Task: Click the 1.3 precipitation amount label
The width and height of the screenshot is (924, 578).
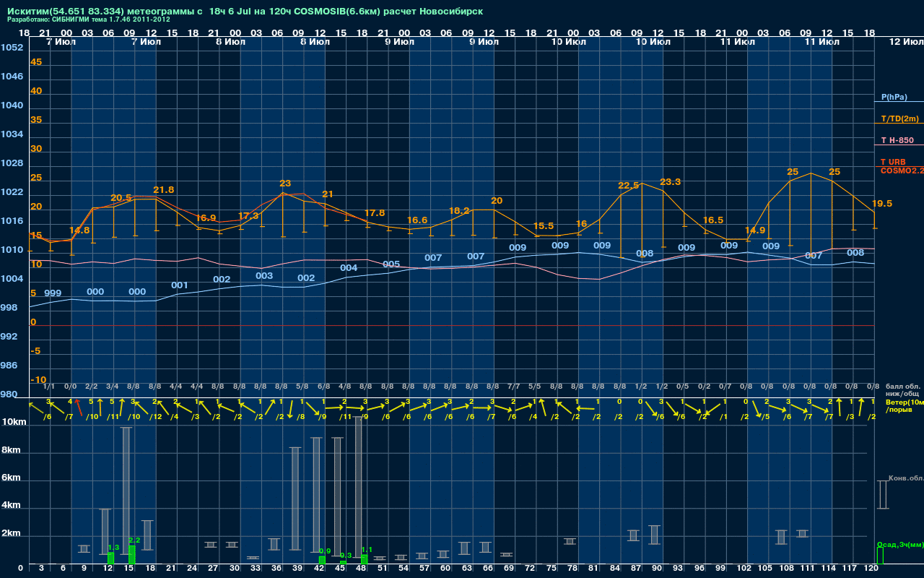Action: [113, 548]
